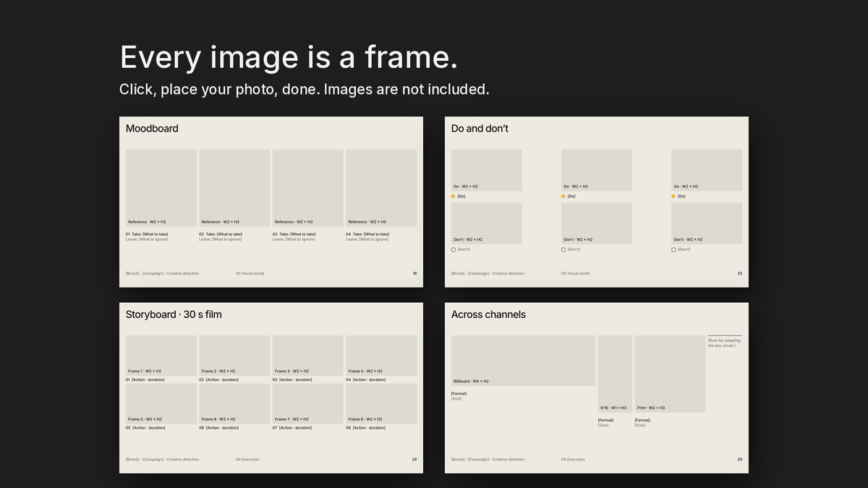Click the 'Images are not included' subtitle line
This screenshot has width=868, height=488.
coord(305,89)
